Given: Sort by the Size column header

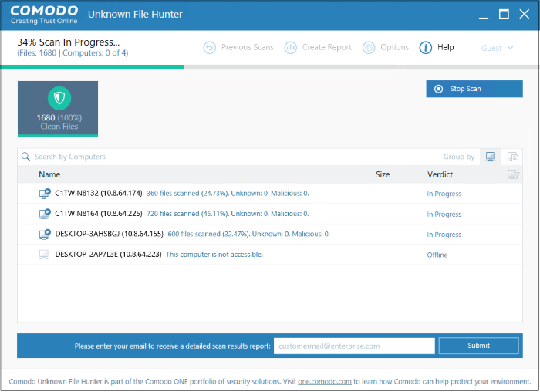Looking at the screenshot, I should tap(383, 174).
